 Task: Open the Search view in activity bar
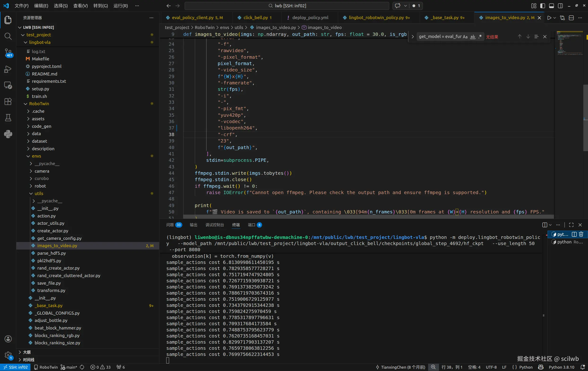(x=8, y=36)
